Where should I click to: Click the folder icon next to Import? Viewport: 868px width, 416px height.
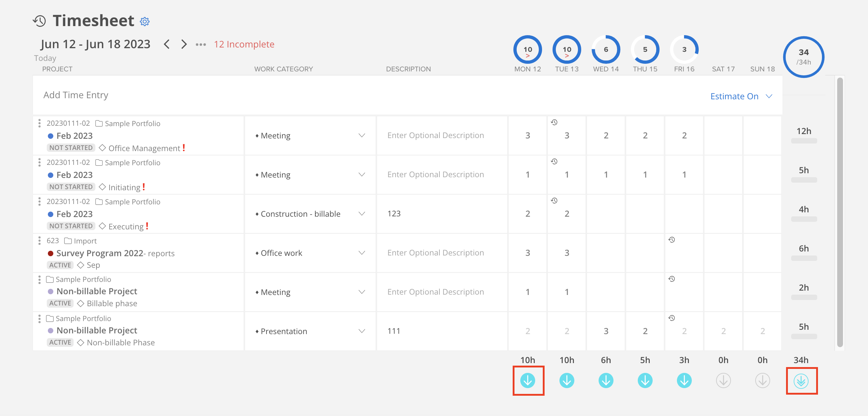[67, 240]
